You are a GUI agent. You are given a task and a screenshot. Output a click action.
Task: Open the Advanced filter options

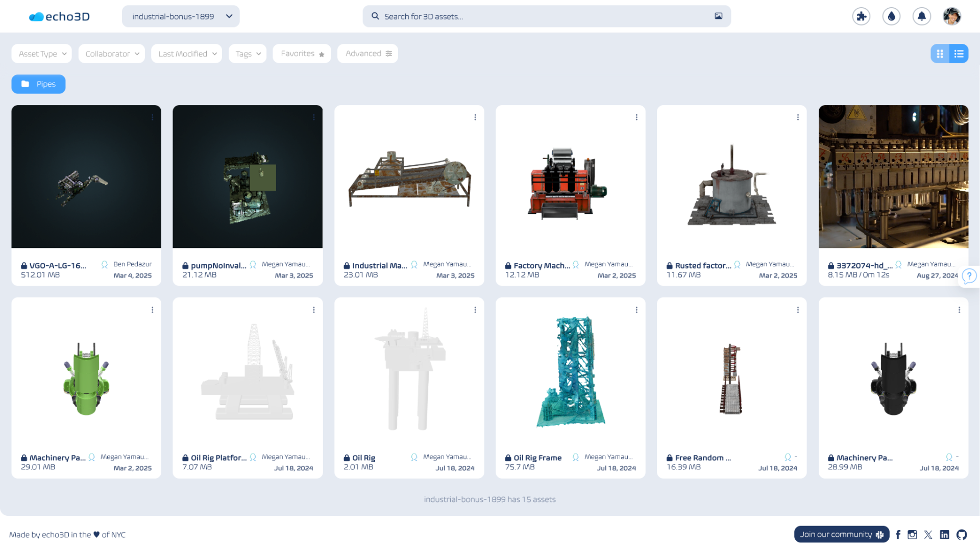[x=367, y=53]
